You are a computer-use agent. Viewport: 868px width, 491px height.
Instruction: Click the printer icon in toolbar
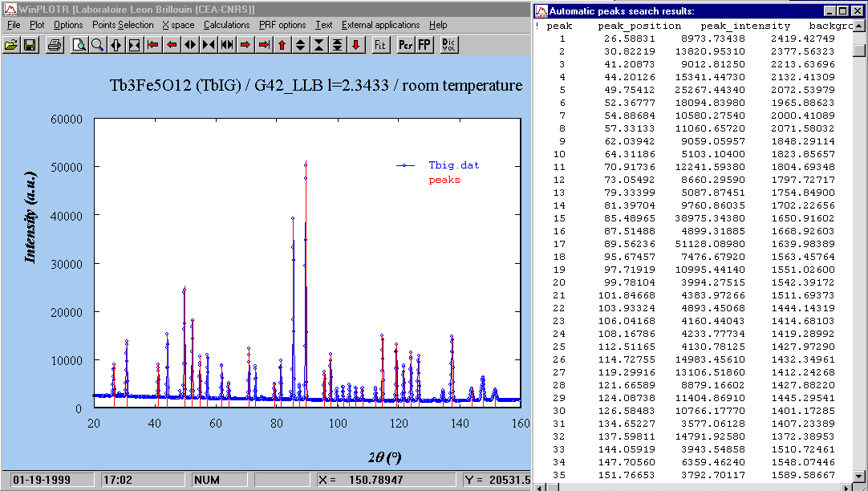(x=55, y=45)
